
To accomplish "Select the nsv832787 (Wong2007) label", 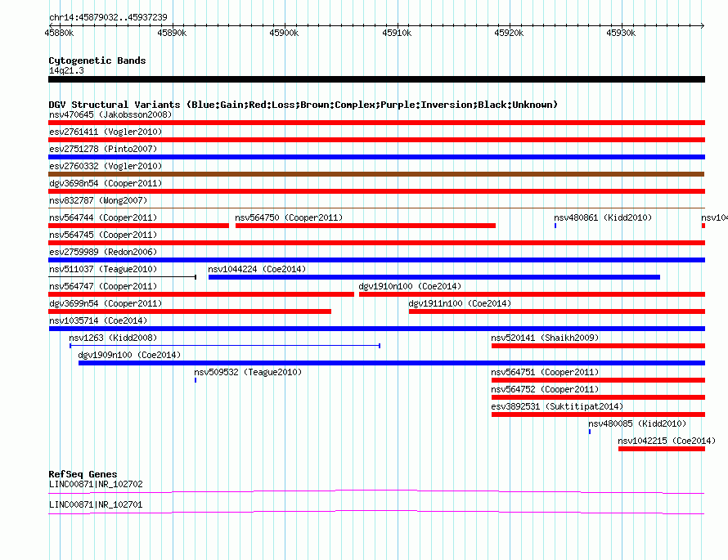I will pyautogui.click(x=98, y=200).
